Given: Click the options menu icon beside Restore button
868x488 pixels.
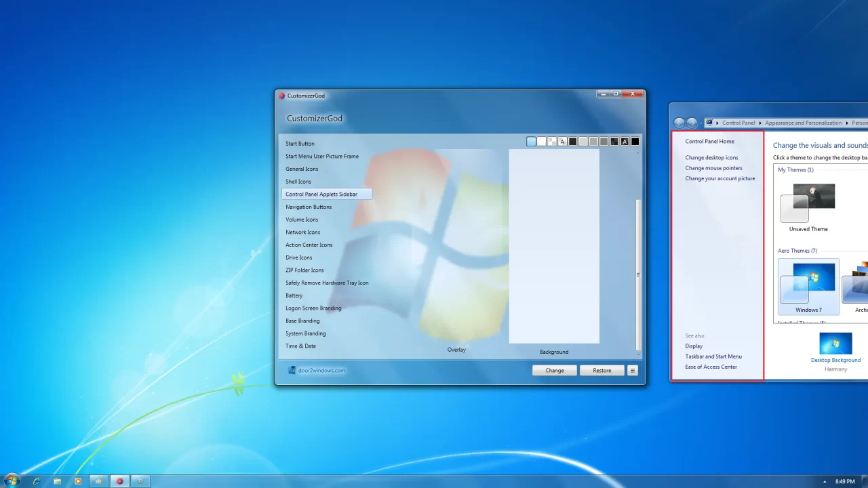Looking at the screenshot, I should (x=632, y=370).
